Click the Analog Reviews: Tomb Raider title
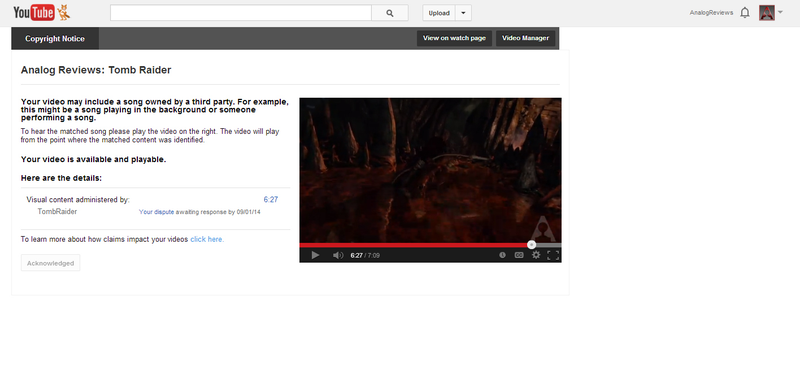 pos(96,70)
